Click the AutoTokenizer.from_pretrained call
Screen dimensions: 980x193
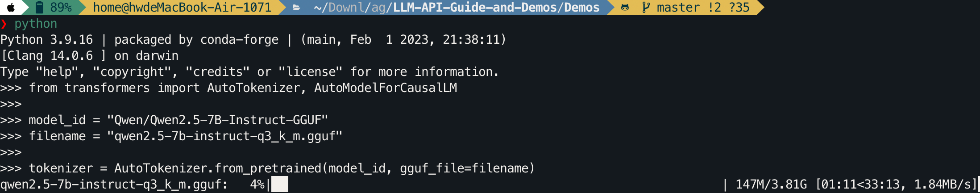point(325,168)
